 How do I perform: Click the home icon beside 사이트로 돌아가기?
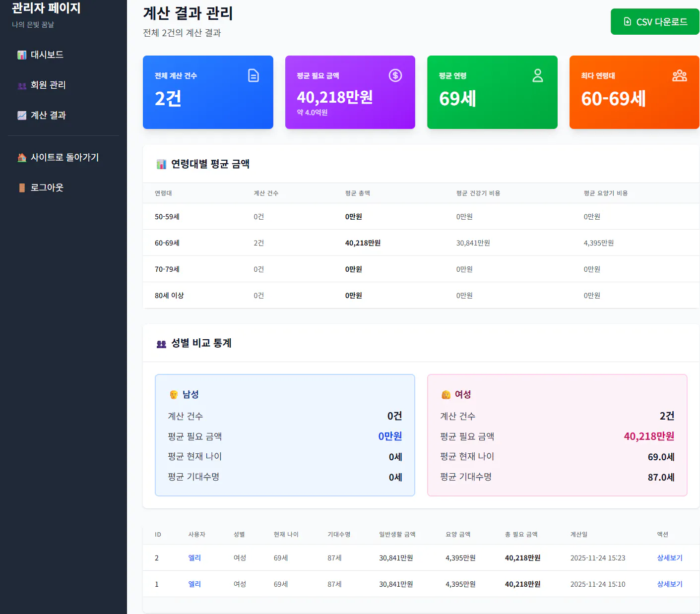pyautogui.click(x=22, y=157)
